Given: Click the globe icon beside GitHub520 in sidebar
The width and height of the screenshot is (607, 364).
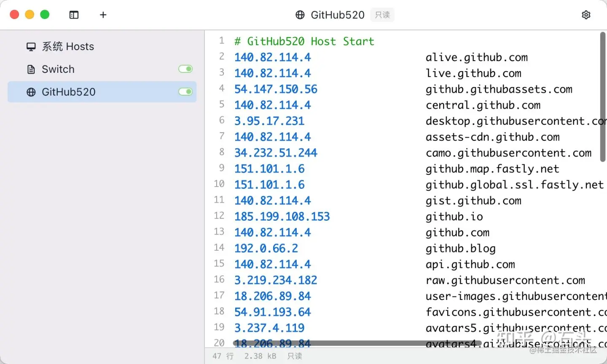Looking at the screenshot, I should (x=31, y=92).
